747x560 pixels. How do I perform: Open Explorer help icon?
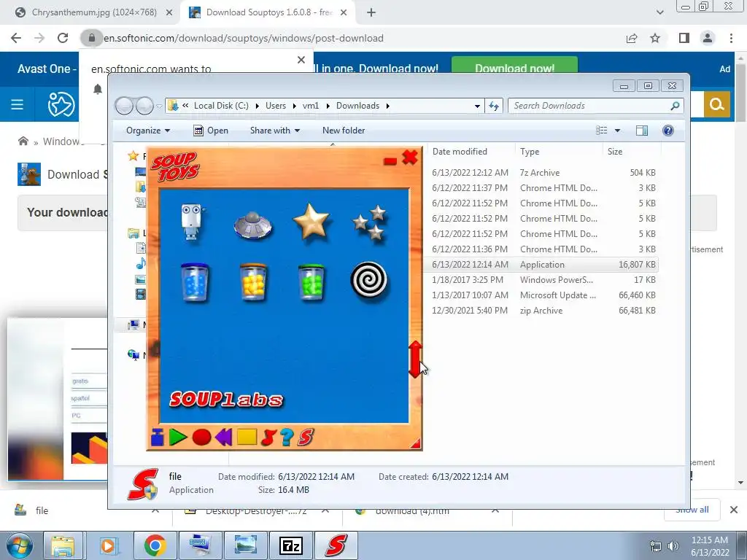(668, 131)
